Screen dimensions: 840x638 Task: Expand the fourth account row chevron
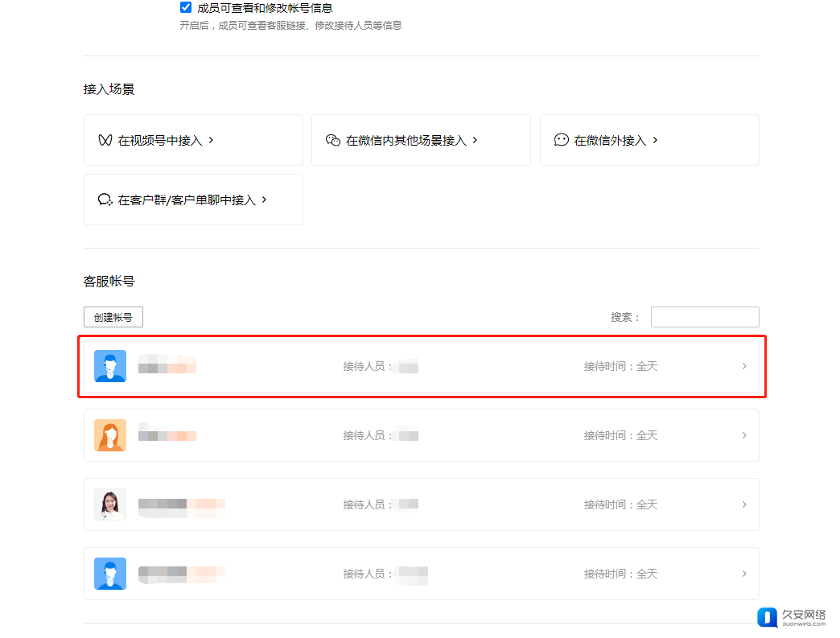pyautogui.click(x=744, y=574)
